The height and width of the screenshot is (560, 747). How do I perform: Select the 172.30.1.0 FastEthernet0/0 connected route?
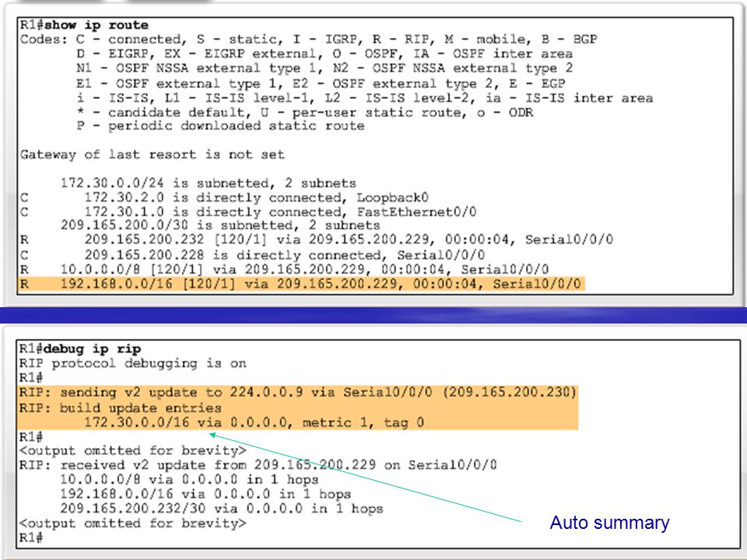247,212
